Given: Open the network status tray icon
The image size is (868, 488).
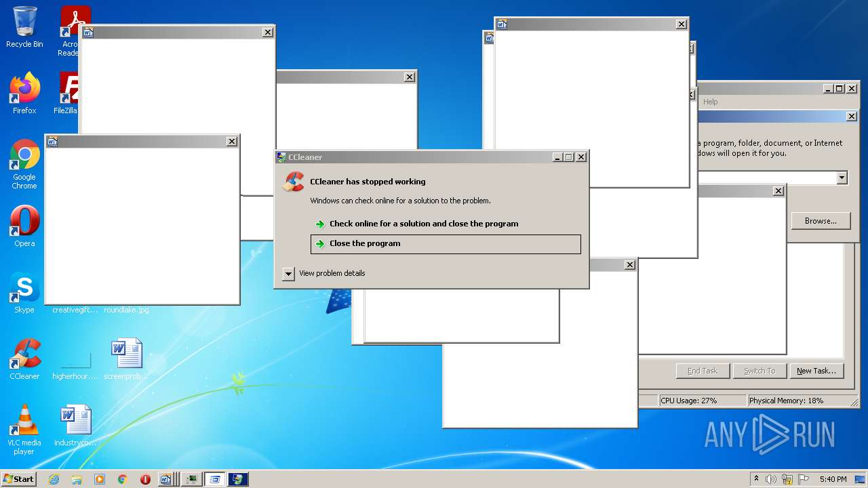Looking at the screenshot, I should pos(787,479).
